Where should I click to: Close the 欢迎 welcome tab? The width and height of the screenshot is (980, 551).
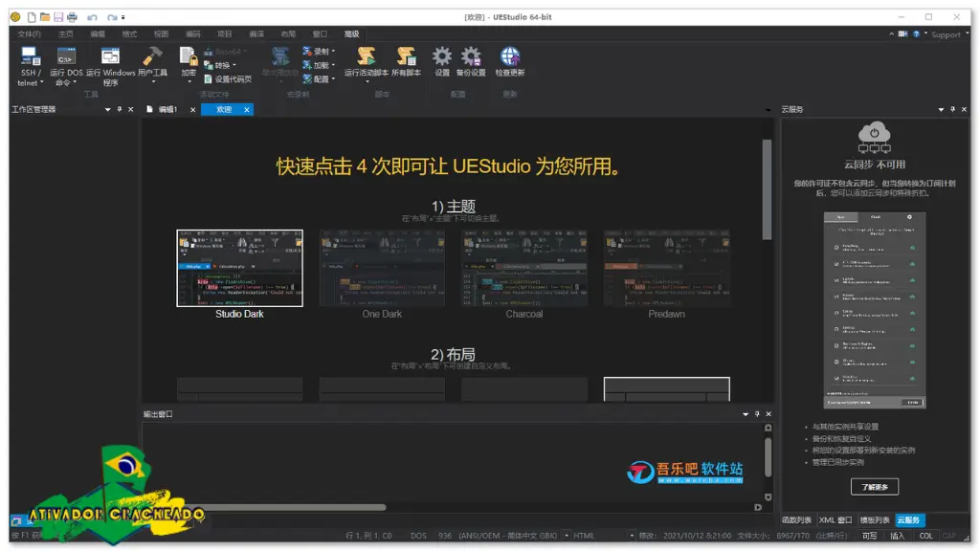point(247,109)
